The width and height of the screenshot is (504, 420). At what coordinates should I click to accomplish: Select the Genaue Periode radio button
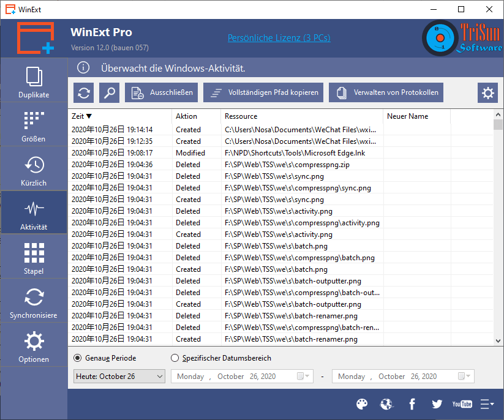(x=77, y=358)
